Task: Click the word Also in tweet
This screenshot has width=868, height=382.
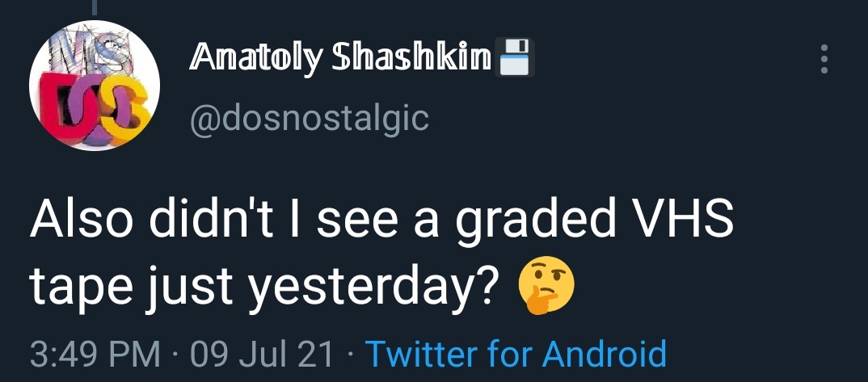Action: point(82,219)
